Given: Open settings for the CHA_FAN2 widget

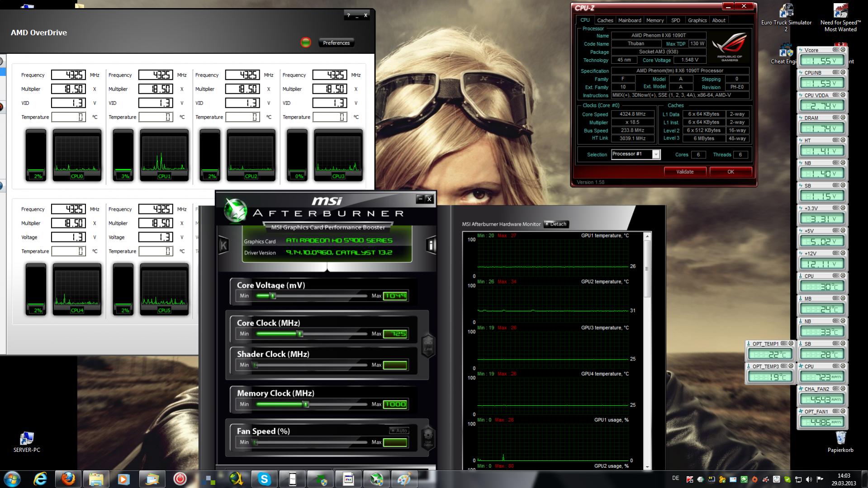Looking at the screenshot, I should [836, 389].
